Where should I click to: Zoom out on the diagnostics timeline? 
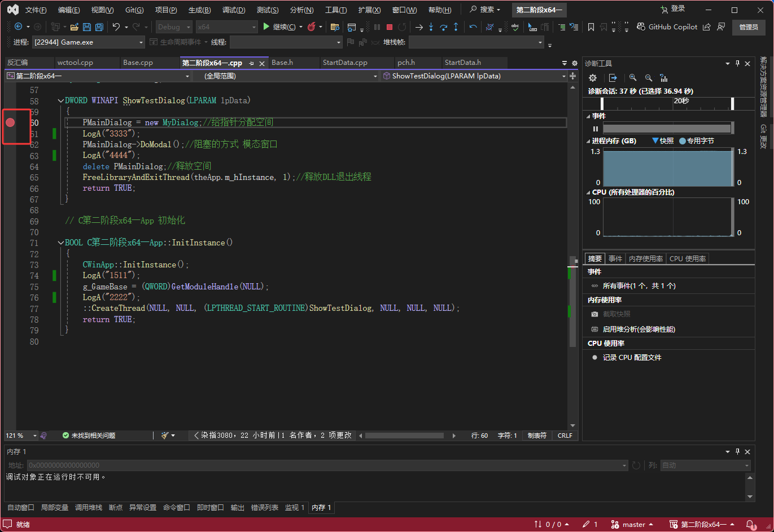point(648,78)
